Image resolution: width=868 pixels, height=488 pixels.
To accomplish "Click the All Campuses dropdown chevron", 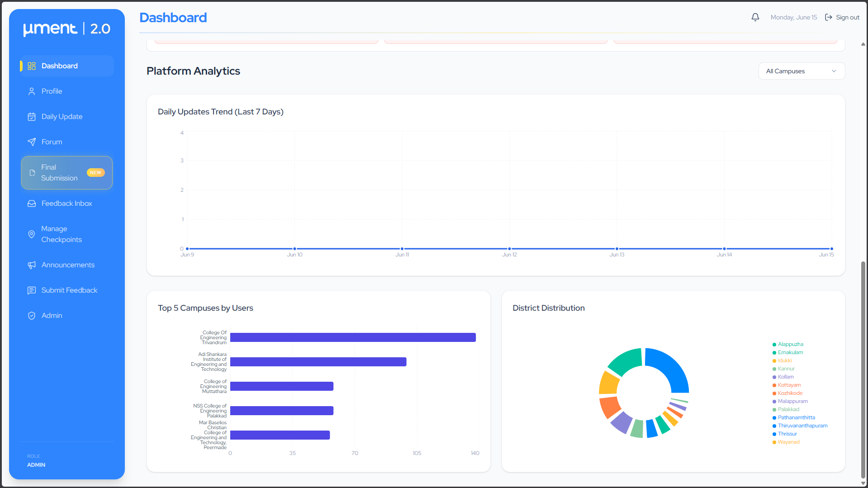I will [834, 71].
